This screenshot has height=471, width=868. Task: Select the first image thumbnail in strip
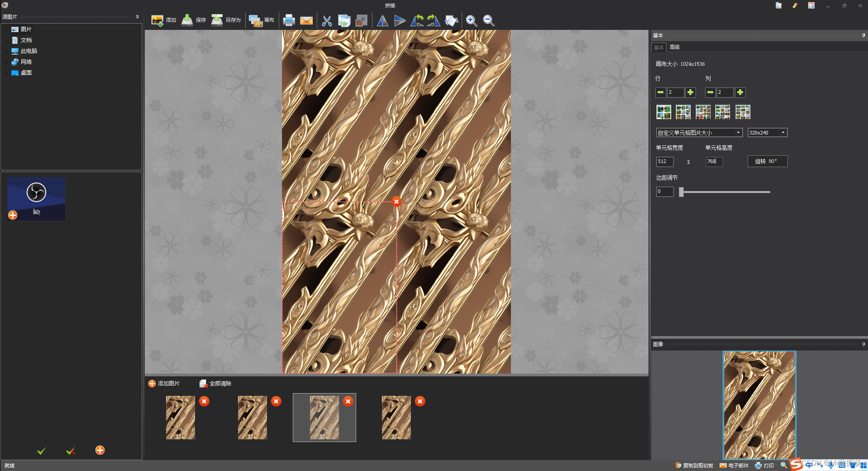(x=181, y=418)
